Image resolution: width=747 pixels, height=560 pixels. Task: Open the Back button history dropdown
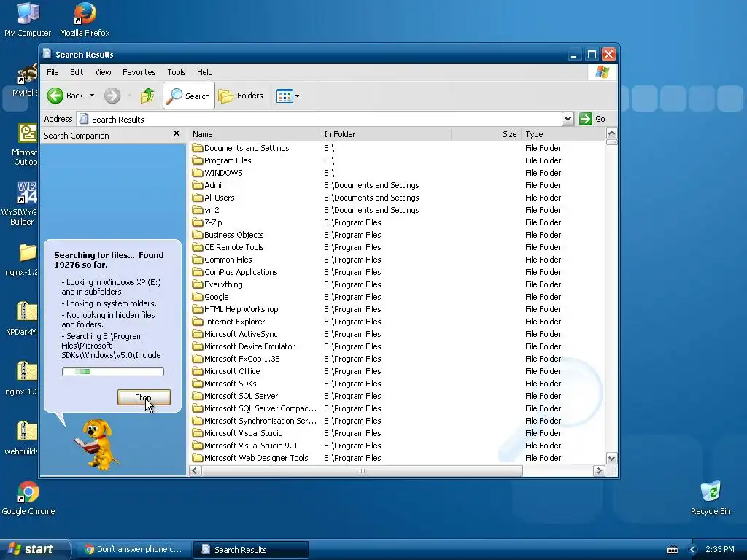[x=93, y=96]
